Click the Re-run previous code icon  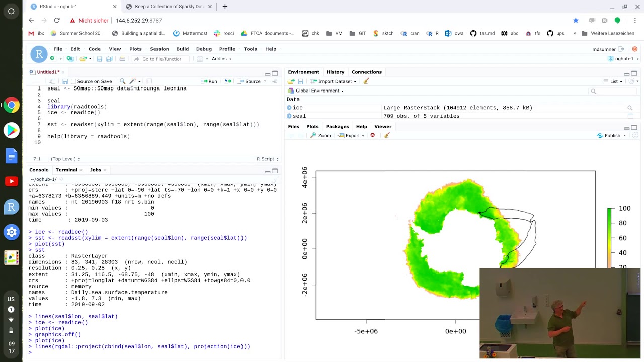228,81
